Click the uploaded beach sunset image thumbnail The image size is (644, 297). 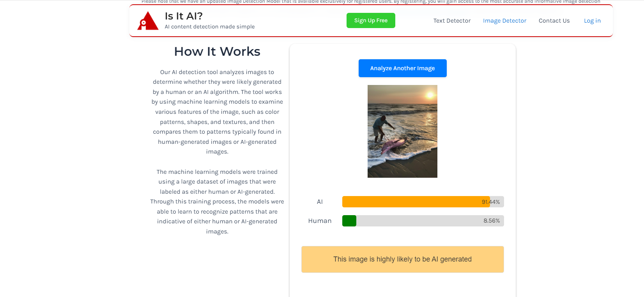[402, 131]
